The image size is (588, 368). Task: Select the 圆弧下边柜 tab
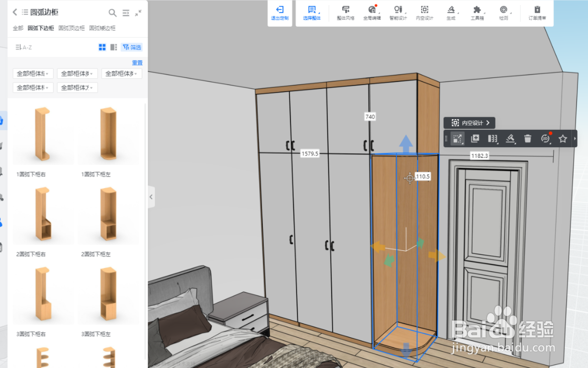pyautogui.click(x=41, y=28)
